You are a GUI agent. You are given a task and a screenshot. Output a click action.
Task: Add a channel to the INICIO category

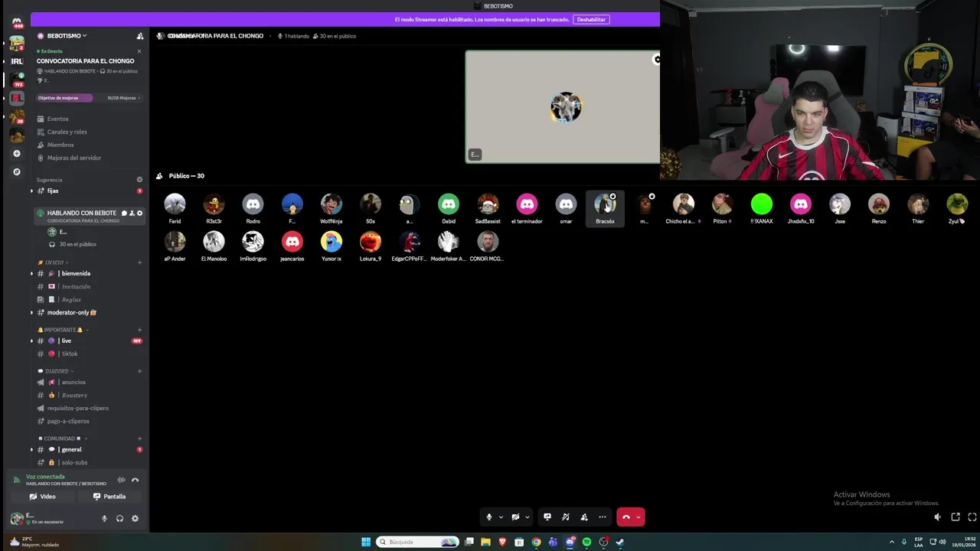[139, 262]
